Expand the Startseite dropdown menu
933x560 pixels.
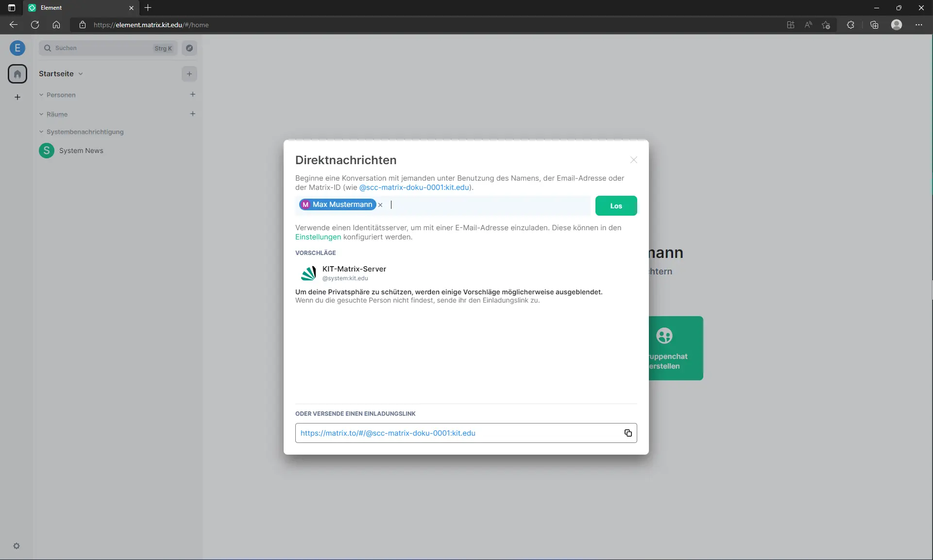[81, 74]
